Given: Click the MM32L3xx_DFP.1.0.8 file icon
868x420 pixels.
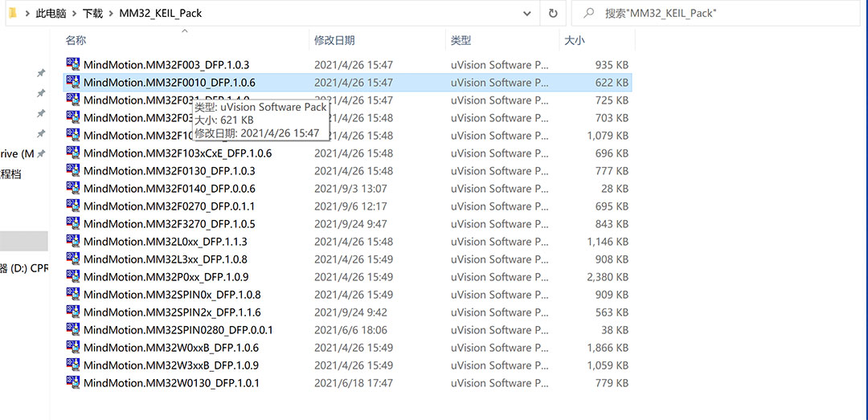Looking at the screenshot, I should (72, 259).
